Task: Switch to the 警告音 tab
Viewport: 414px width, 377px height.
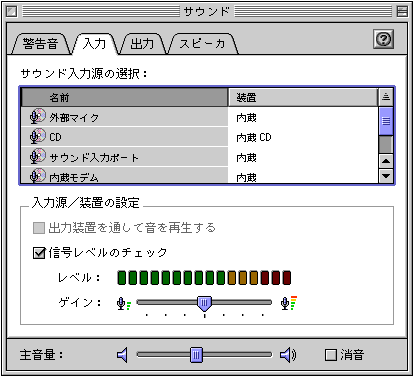Action: [x=40, y=44]
